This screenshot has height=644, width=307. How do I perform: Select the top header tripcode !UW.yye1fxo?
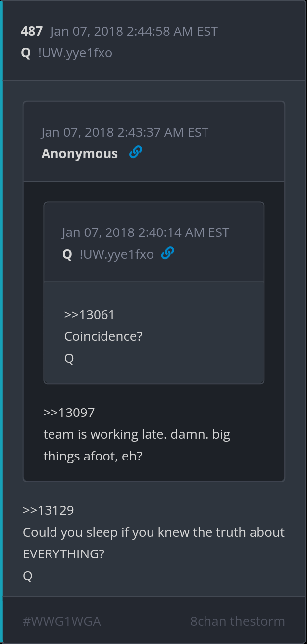coord(75,53)
